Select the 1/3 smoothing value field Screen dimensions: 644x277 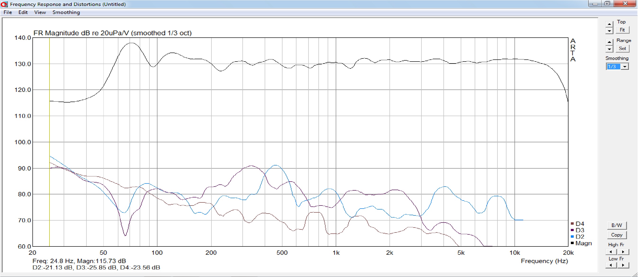(613, 67)
